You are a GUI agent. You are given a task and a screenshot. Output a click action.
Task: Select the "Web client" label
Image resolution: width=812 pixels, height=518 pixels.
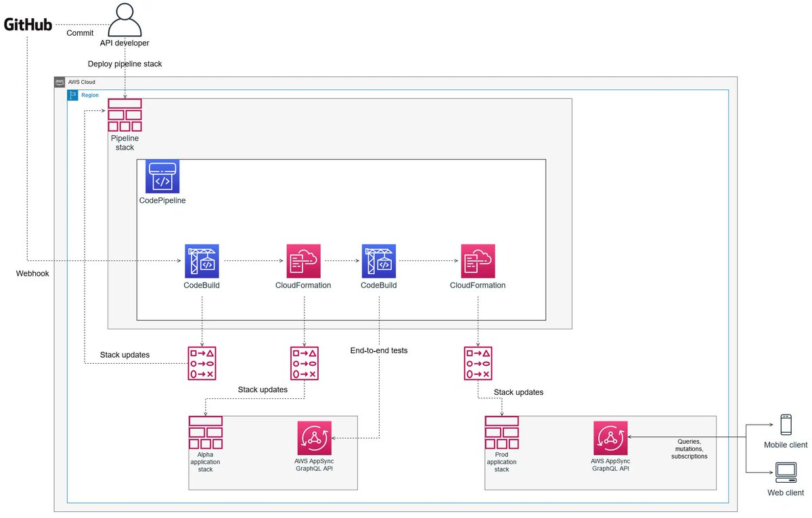tap(786, 494)
